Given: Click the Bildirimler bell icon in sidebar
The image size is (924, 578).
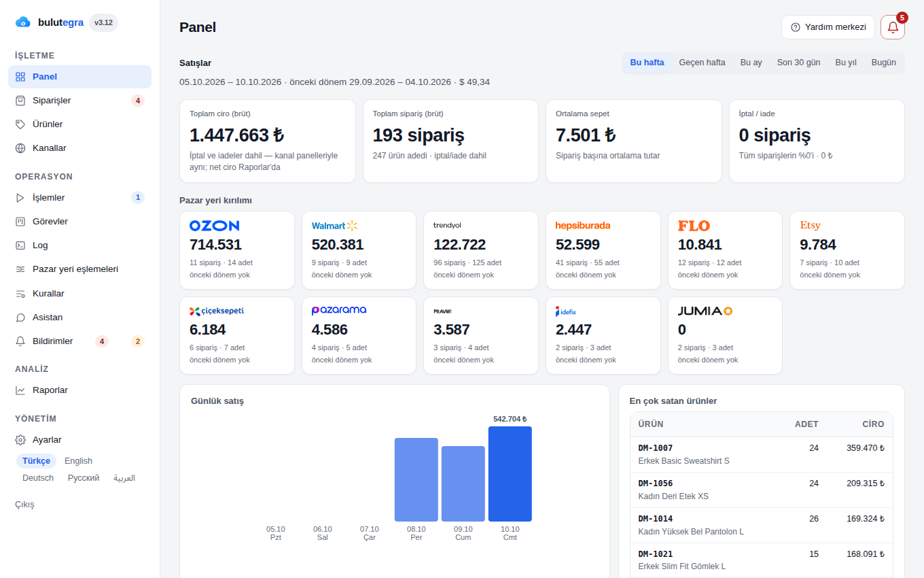Looking at the screenshot, I should 20,341.
